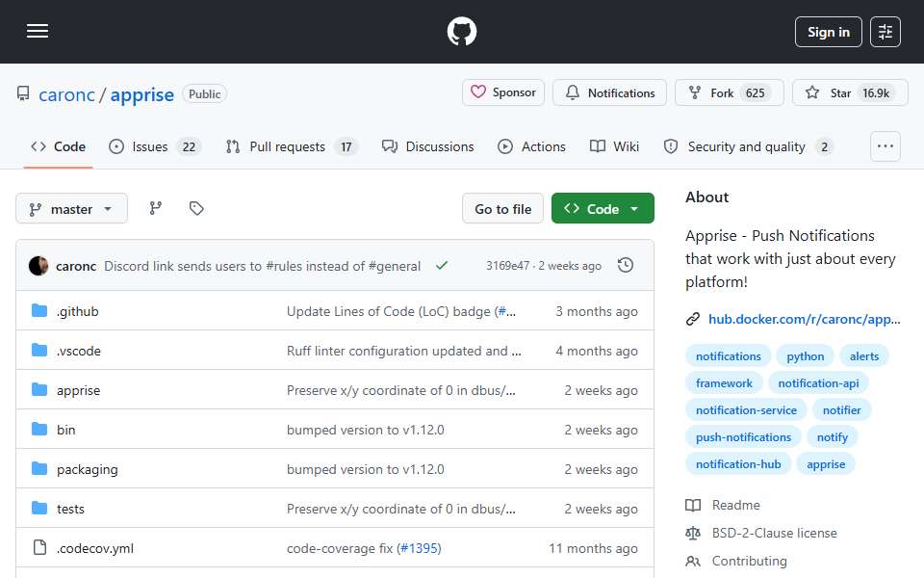Go to GitHub homepage via Octocat logo
924x578 pixels.
coord(461,31)
